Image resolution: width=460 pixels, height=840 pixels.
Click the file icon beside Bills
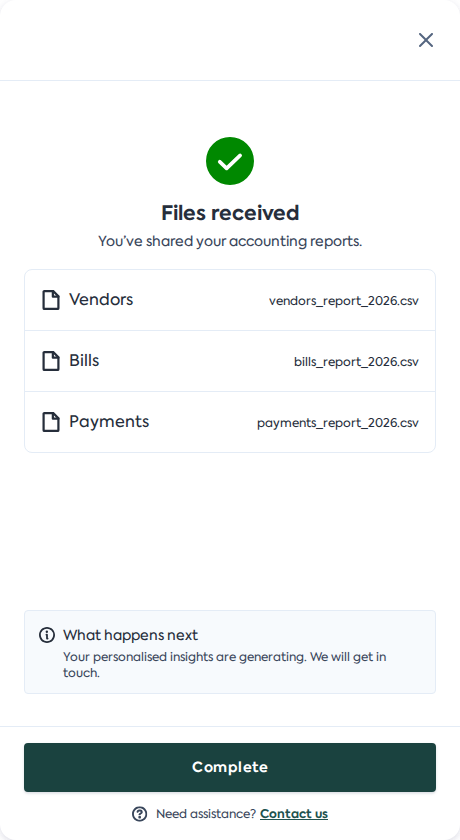pos(51,361)
